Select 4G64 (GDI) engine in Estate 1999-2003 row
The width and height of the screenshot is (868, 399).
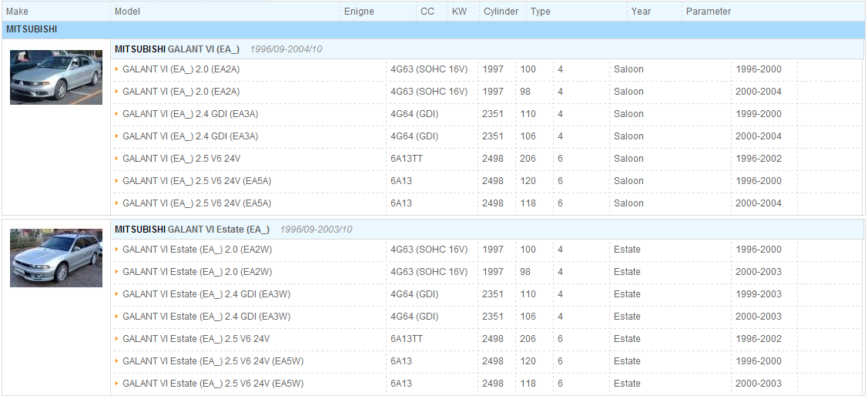[x=414, y=293]
